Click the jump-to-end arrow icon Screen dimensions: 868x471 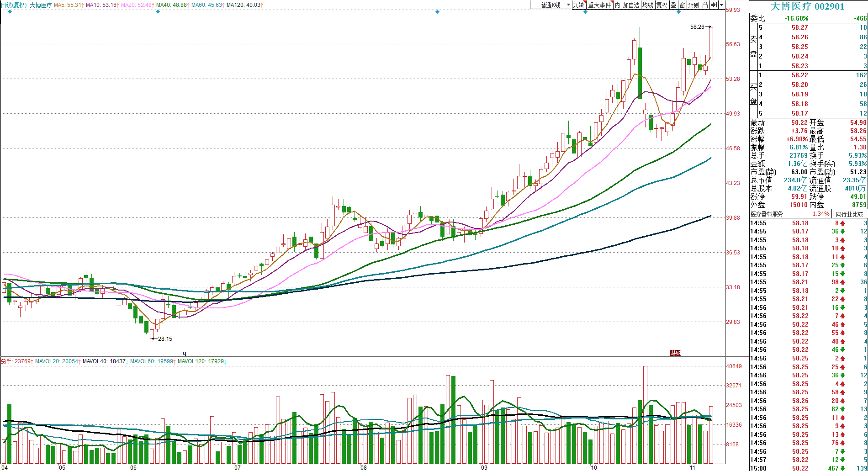(714, 5)
